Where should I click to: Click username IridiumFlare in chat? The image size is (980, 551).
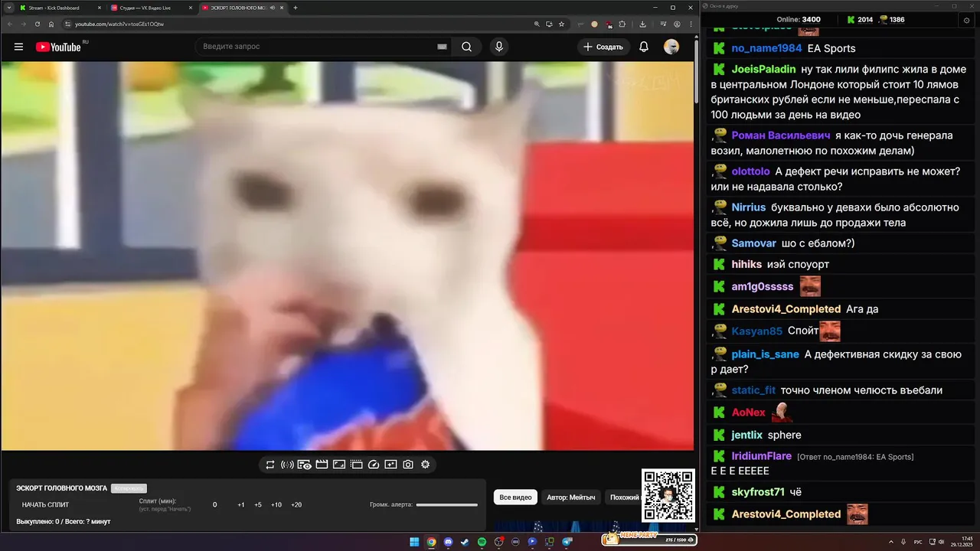coord(761,456)
